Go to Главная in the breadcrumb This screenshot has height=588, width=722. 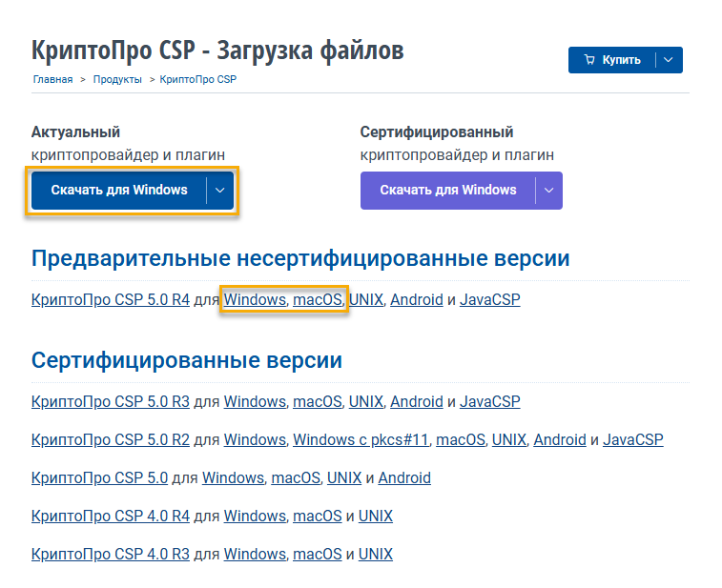52,79
